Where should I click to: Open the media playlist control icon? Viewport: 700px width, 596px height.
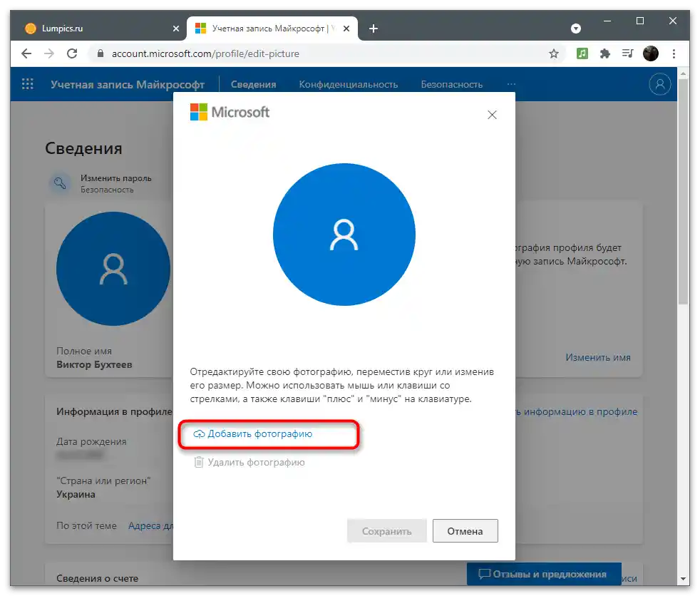(628, 53)
